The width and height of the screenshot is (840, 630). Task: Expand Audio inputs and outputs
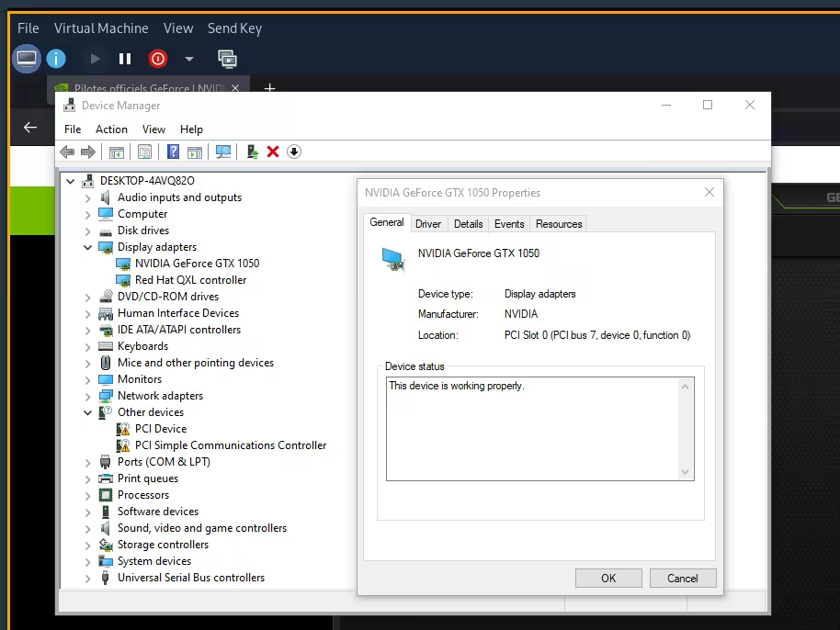point(88,198)
